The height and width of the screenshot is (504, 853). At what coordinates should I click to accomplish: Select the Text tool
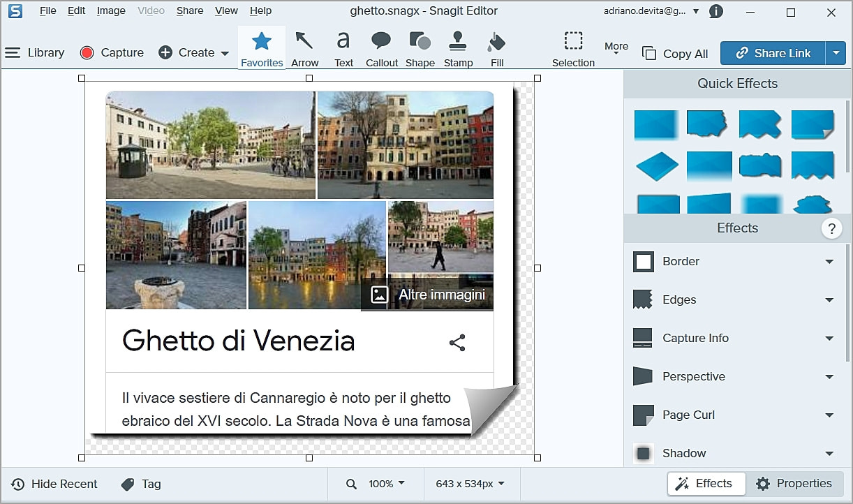coord(343,49)
